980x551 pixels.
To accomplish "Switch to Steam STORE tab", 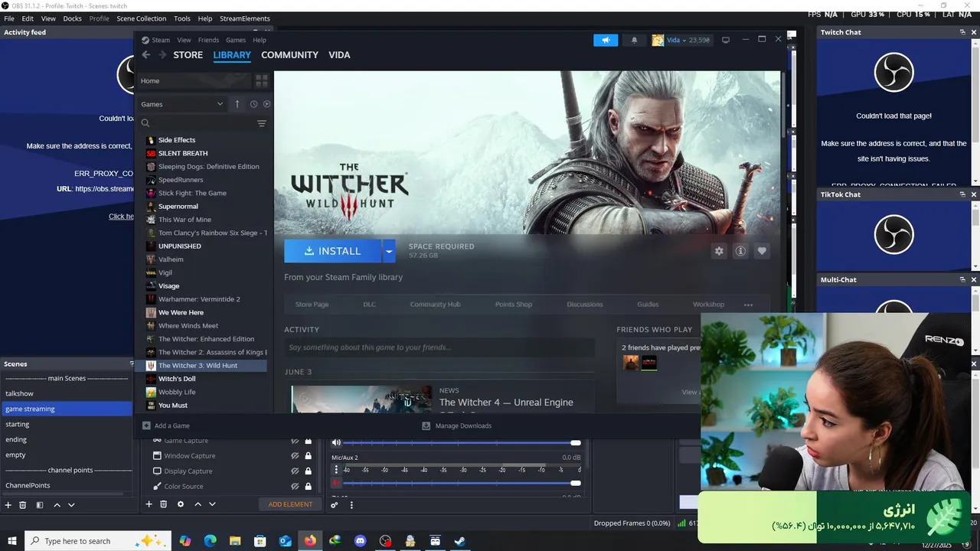I will 188,55.
